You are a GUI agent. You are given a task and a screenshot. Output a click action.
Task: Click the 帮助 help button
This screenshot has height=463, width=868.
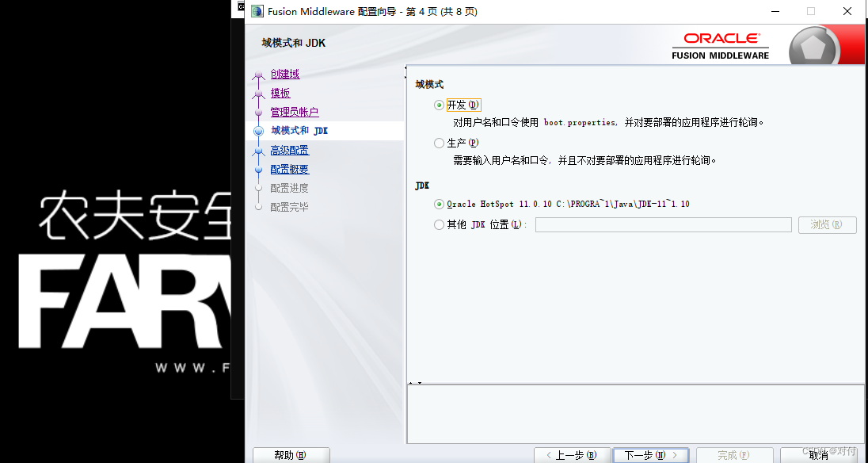click(x=291, y=455)
